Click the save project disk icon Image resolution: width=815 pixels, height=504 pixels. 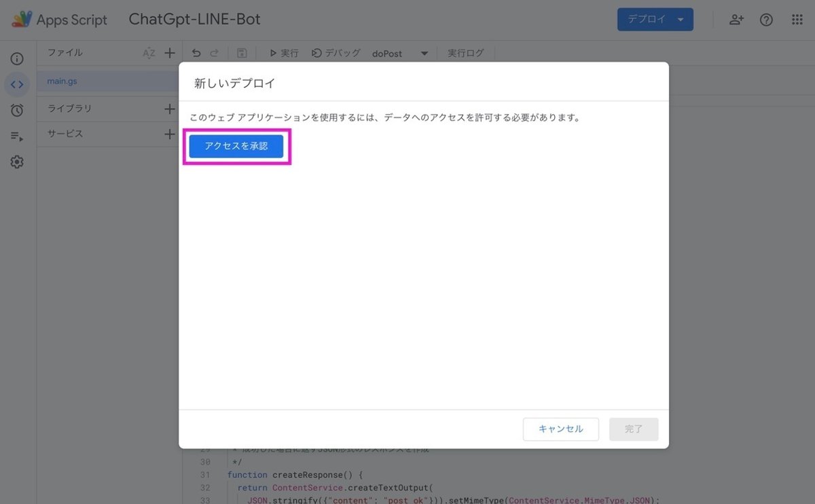tap(242, 53)
